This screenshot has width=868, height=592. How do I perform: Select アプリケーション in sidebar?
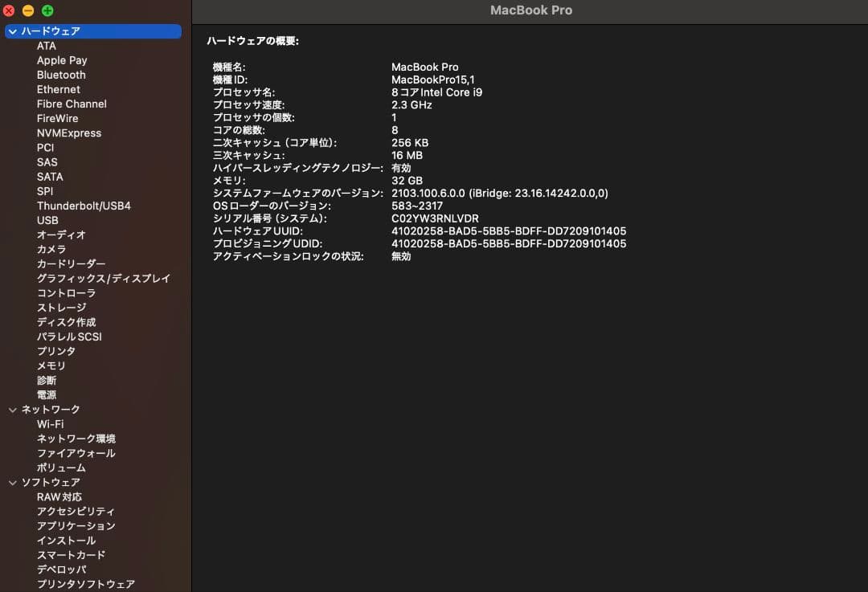tap(76, 526)
